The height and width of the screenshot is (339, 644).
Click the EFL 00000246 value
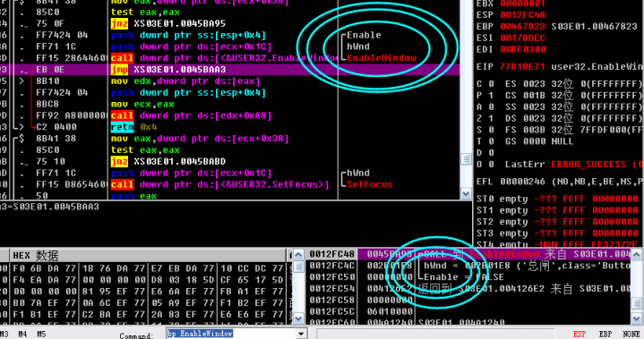coord(522,182)
